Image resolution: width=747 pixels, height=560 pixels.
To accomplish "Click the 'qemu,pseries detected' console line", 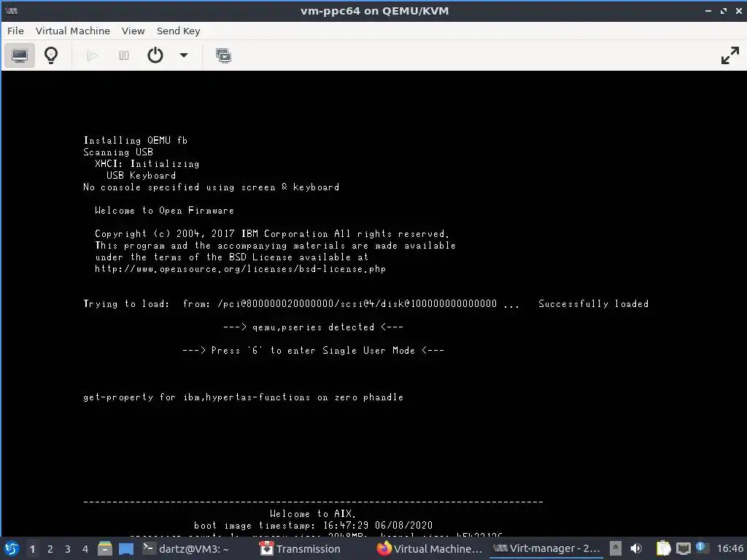I will click(313, 327).
